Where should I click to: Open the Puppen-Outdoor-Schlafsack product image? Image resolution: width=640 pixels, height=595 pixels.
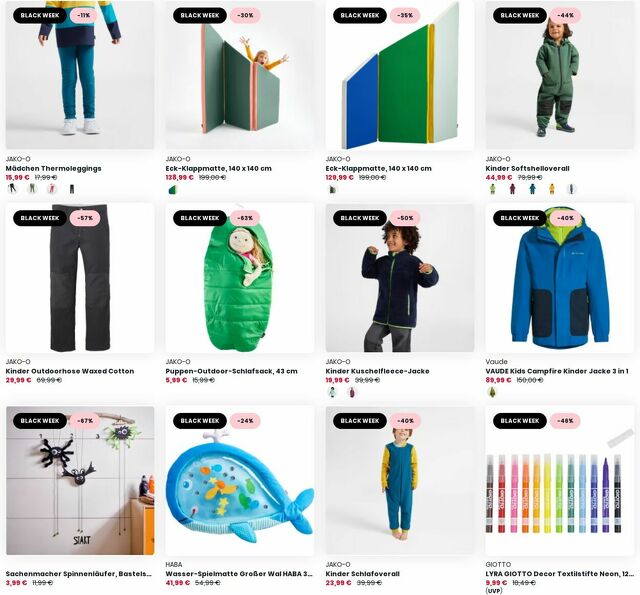click(x=240, y=278)
